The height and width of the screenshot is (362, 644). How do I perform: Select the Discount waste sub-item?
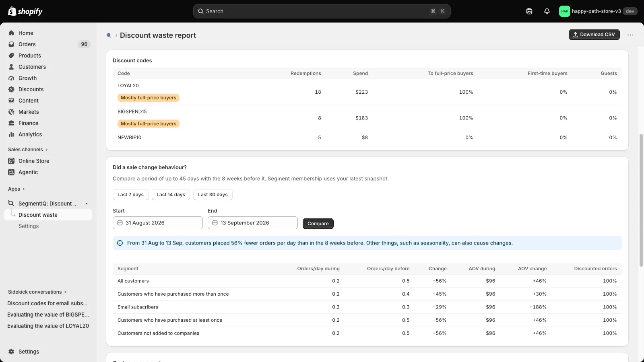coord(48,215)
